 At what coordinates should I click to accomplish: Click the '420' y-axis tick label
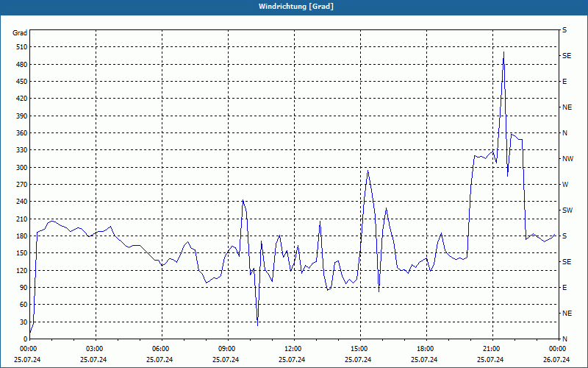23,99
